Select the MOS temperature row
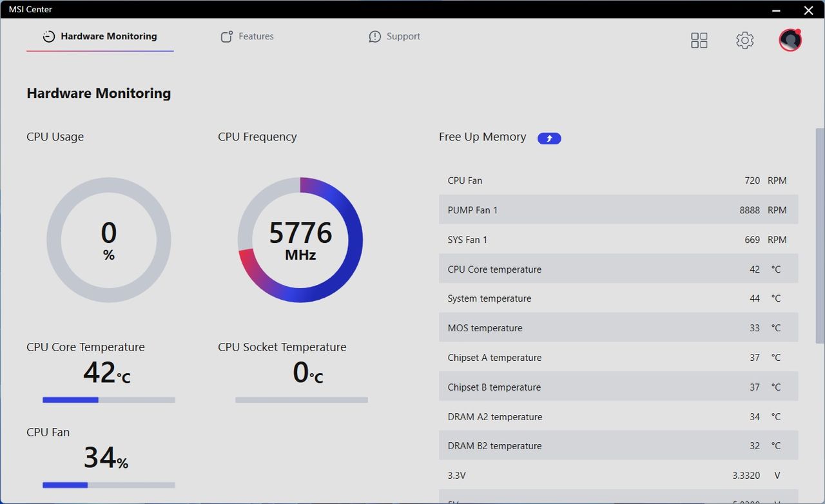The width and height of the screenshot is (825, 504). (619, 328)
